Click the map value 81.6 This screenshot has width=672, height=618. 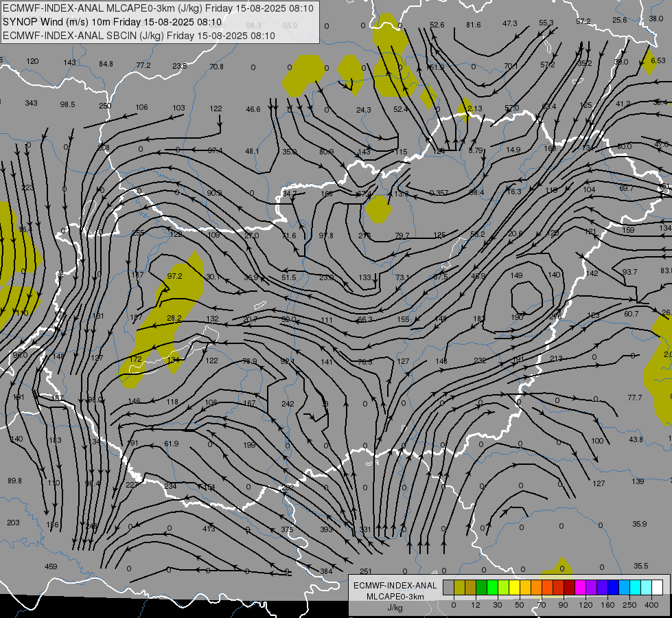click(x=474, y=25)
